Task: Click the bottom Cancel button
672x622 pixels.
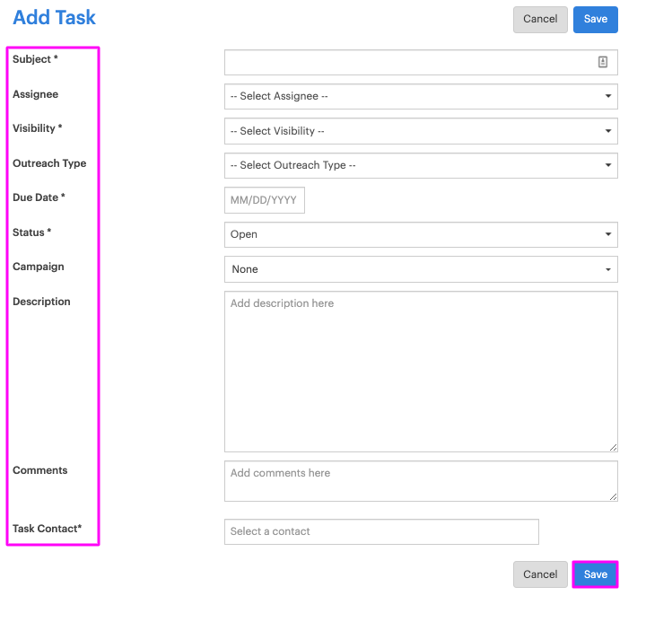Action: point(540,574)
